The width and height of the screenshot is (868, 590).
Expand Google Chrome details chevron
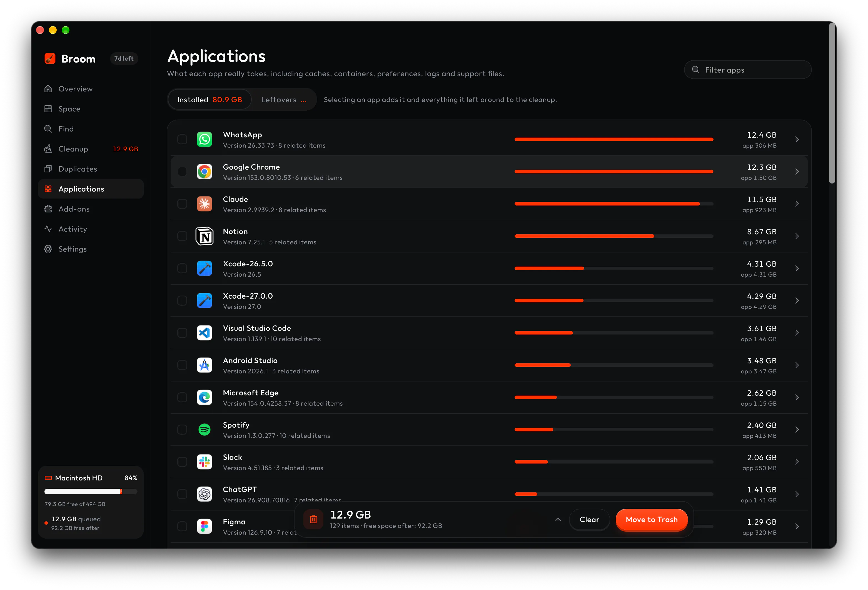(x=797, y=172)
